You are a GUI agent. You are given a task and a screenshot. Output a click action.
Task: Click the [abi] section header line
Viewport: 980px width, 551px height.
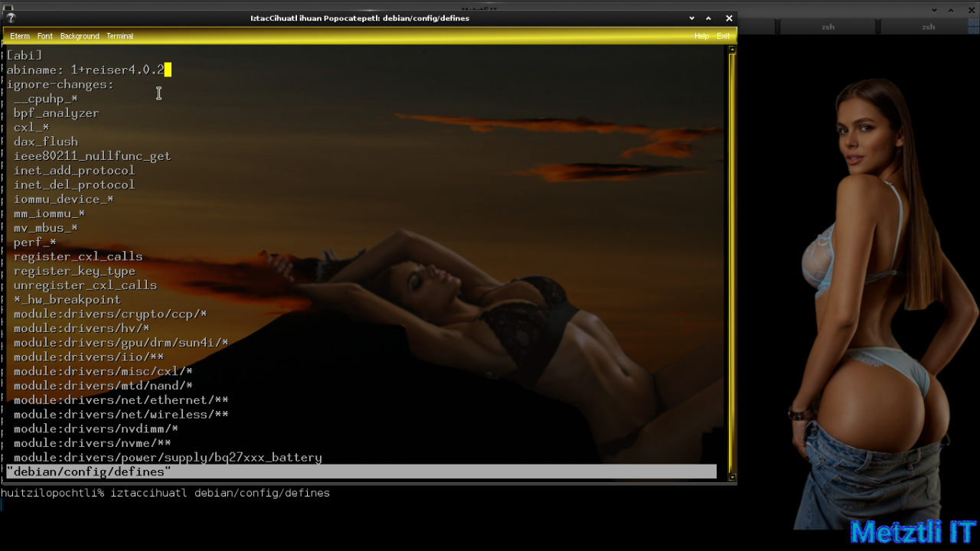pyautogui.click(x=24, y=55)
